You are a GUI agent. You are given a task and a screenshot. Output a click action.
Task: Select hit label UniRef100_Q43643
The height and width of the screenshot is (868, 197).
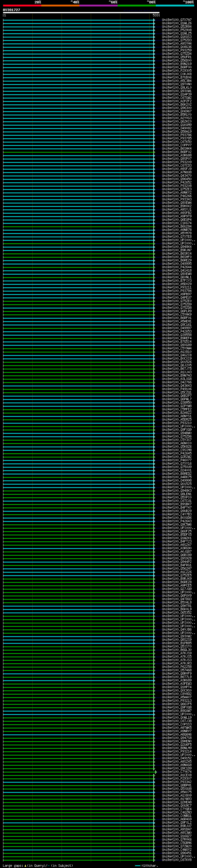pos(177,386)
